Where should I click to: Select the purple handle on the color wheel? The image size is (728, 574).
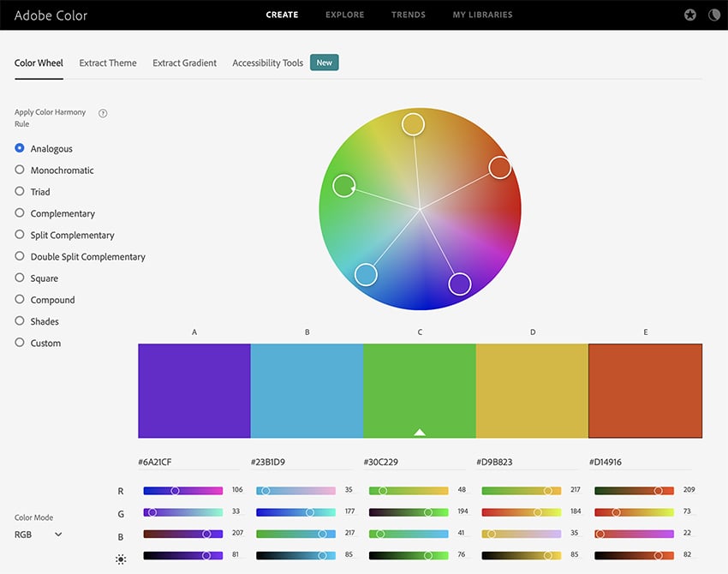pyautogui.click(x=460, y=284)
